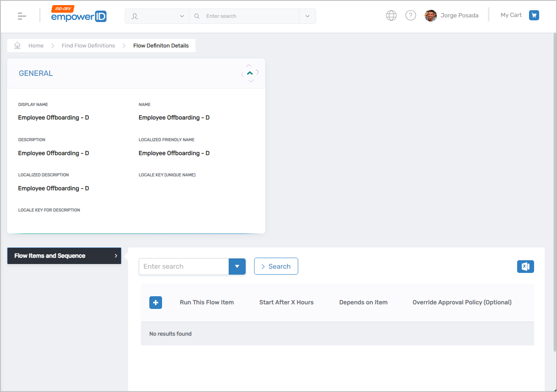Image resolution: width=557 pixels, height=392 pixels.
Task: Export the grid to Excel
Action: [525, 267]
